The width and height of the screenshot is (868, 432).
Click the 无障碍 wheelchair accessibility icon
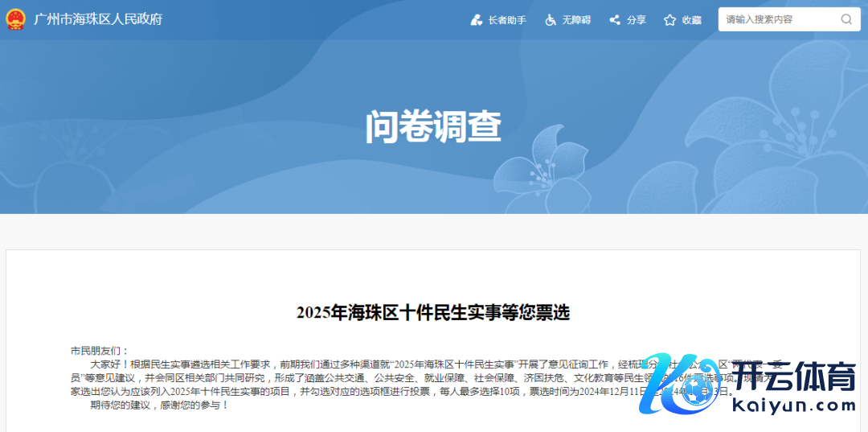tap(551, 20)
